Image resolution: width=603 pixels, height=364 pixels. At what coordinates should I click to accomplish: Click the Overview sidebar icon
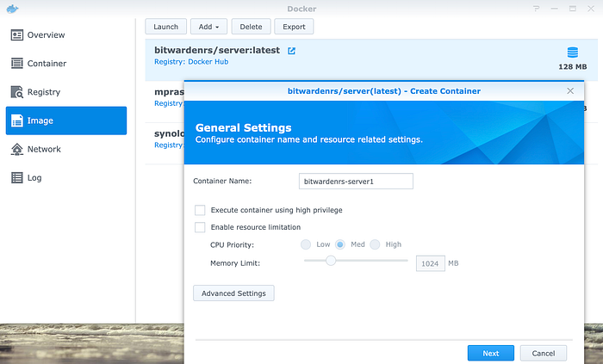tap(17, 35)
